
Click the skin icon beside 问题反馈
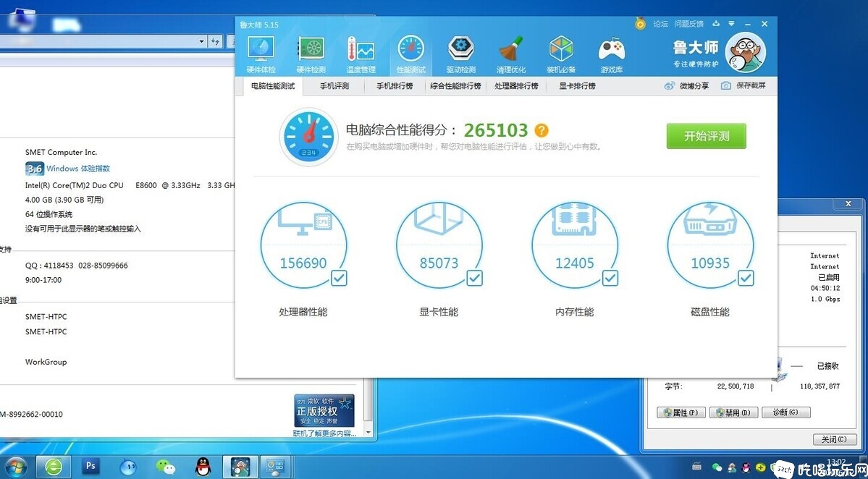click(x=716, y=24)
